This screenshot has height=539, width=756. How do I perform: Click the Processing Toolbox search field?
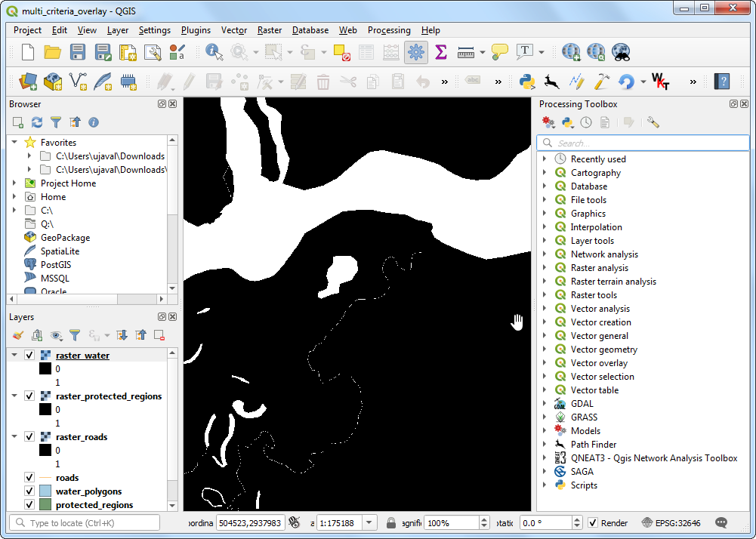642,143
